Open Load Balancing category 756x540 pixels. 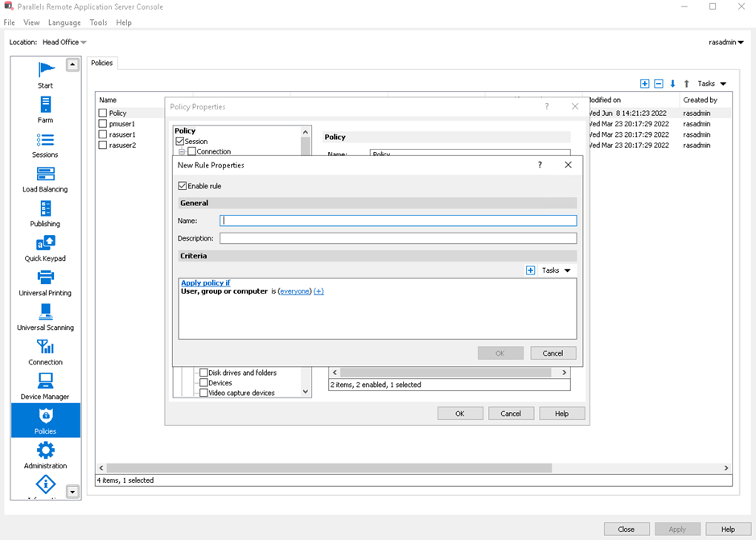(x=45, y=179)
